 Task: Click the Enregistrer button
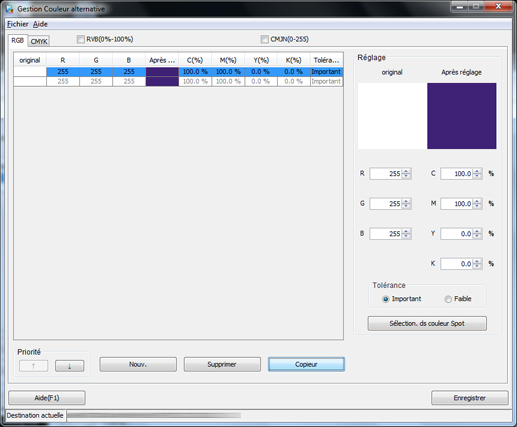tap(470, 398)
